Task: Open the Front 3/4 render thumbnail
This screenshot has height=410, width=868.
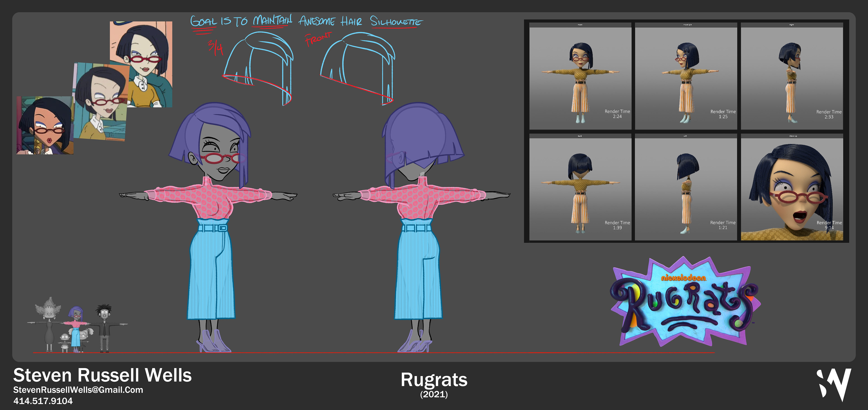Action: coord(686,76)
